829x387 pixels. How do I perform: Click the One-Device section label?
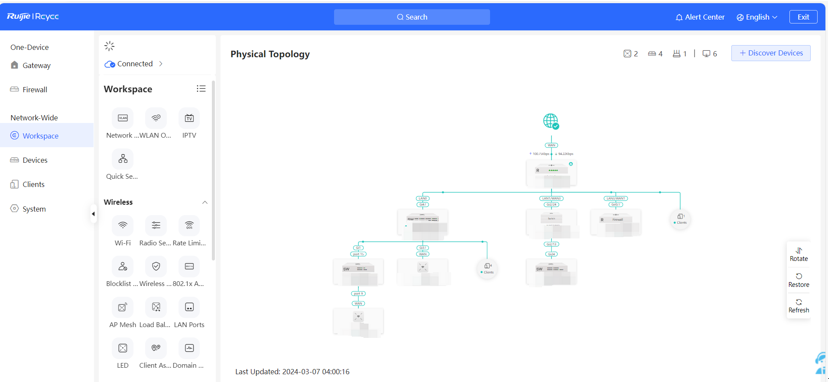click(x=30, y=48)
